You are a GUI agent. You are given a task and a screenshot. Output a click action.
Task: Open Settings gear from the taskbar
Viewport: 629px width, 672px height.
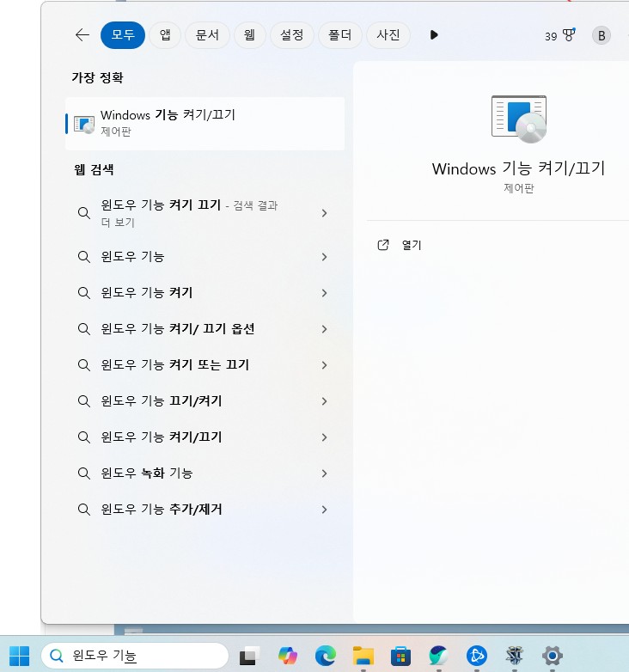click(553, 656)
